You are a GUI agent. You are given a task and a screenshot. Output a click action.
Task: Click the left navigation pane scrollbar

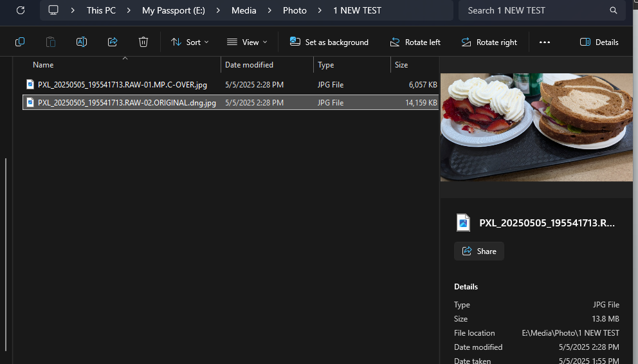(6, 254)
